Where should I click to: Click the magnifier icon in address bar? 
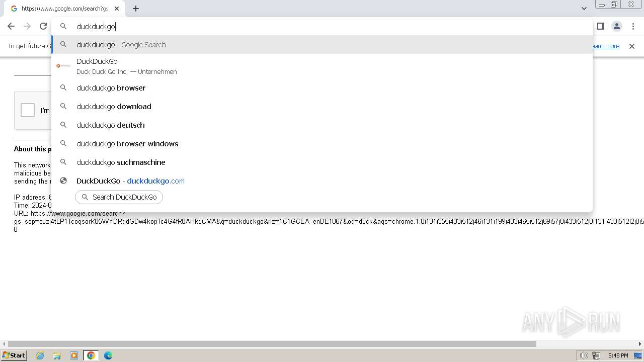pyautogui.click(x=63, y=26)
